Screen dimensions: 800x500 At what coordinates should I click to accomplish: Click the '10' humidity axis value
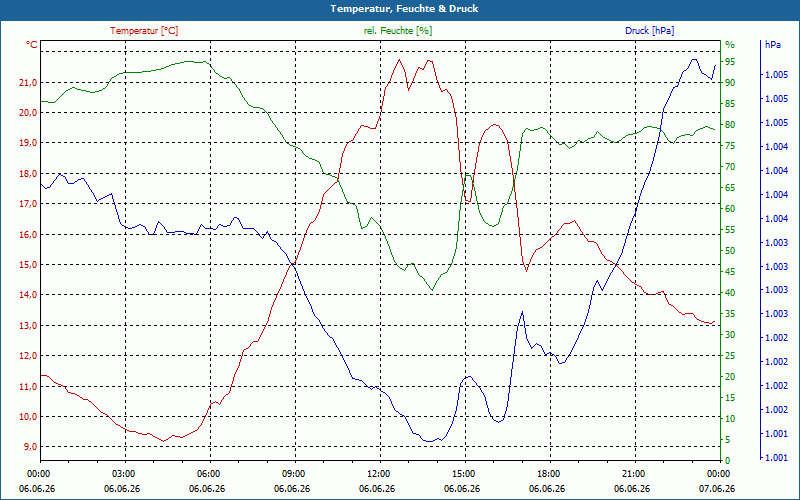[x=730, y=419]
